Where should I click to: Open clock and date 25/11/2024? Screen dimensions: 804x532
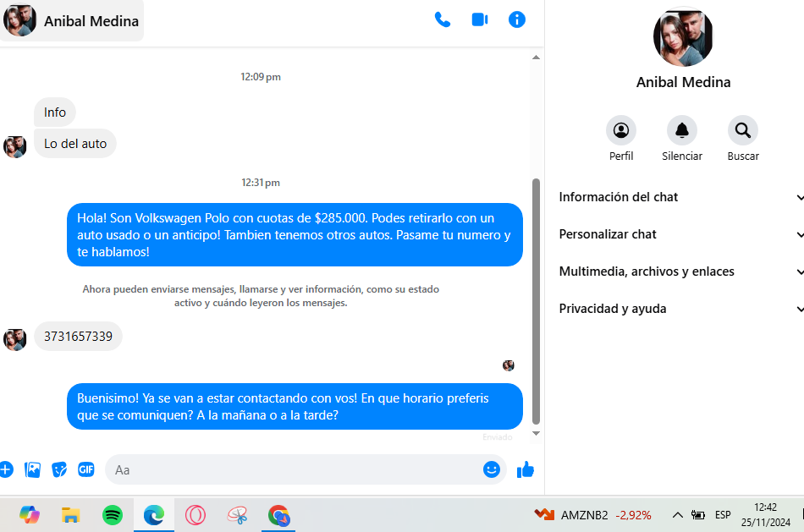click(x=766, y=514)
